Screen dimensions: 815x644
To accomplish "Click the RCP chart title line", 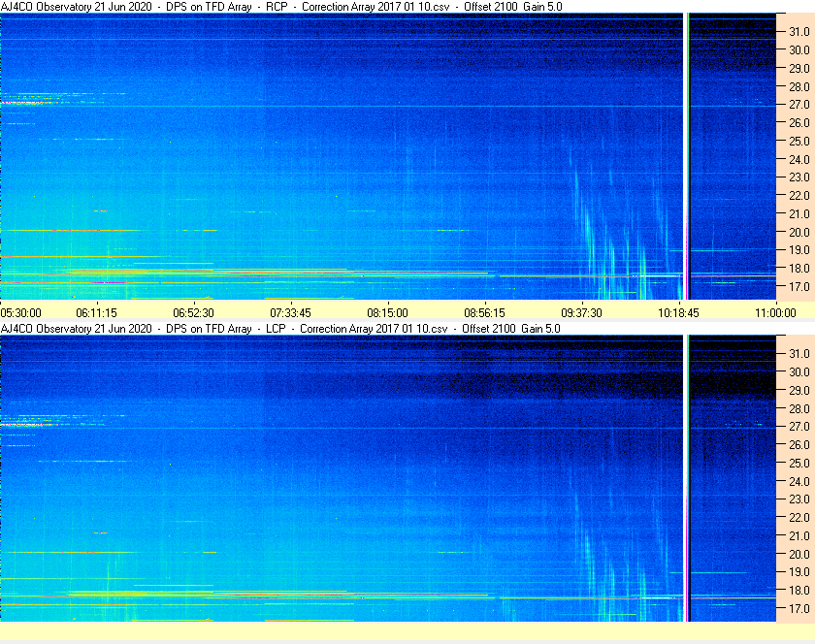I will 281,7.
